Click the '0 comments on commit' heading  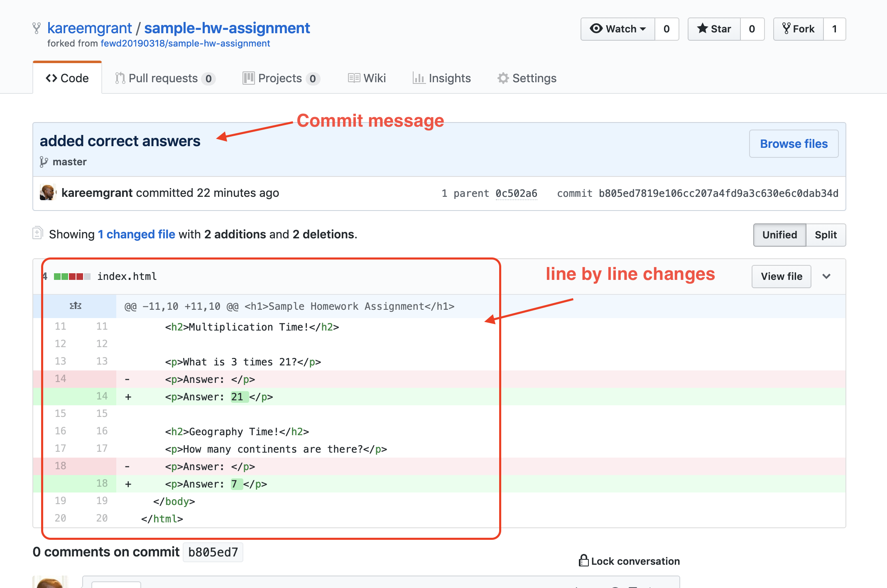coord(106,552)
